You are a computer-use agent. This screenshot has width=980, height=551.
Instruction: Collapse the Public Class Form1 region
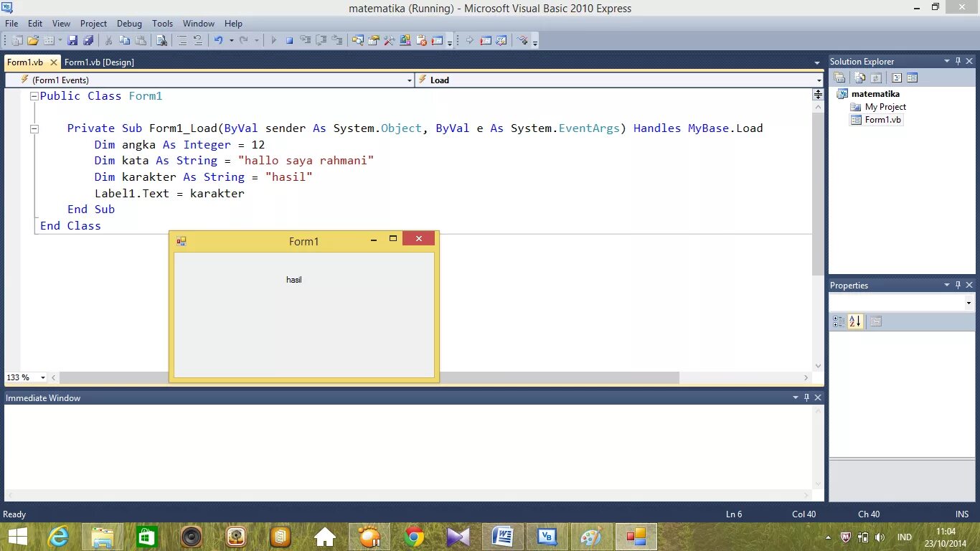pyautogui.click(x=34, y=96)
